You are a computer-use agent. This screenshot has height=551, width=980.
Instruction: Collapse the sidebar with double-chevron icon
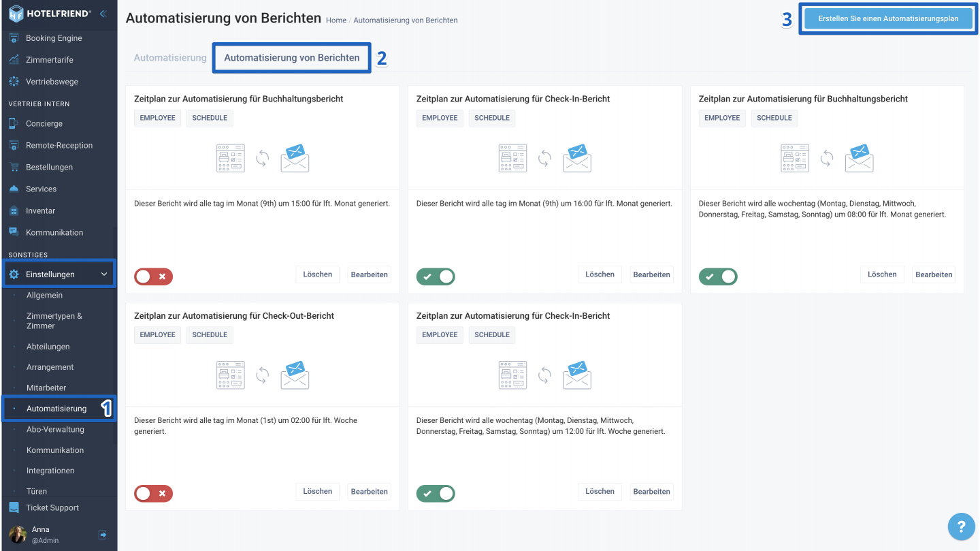(103, 13)
